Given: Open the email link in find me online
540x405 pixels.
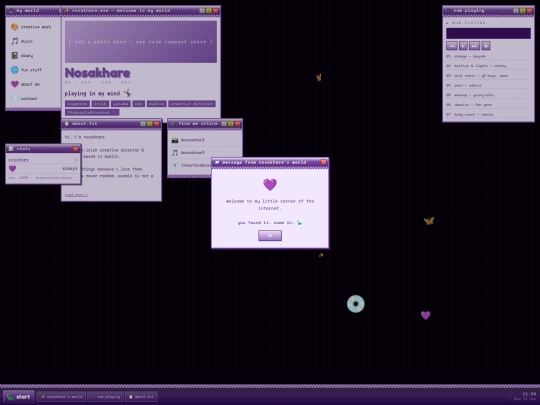Looking at the screenshot, I should tap(191, 165).
